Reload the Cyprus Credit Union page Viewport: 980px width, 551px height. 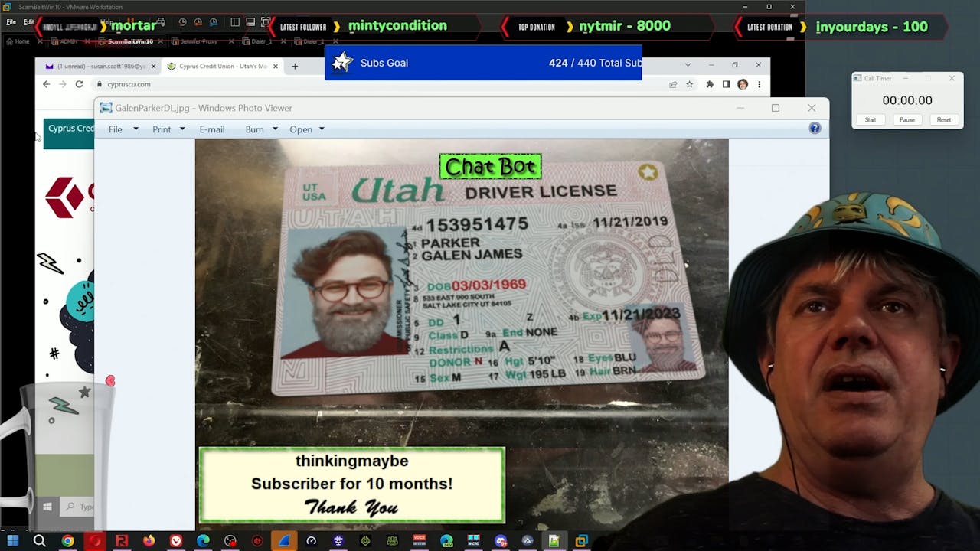[x=79, y=84]
